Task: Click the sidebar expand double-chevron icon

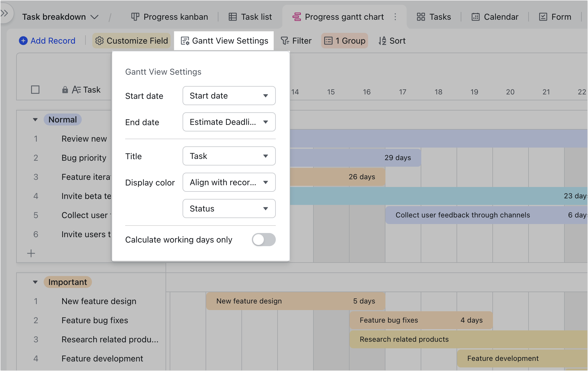Action: [5, 13]
